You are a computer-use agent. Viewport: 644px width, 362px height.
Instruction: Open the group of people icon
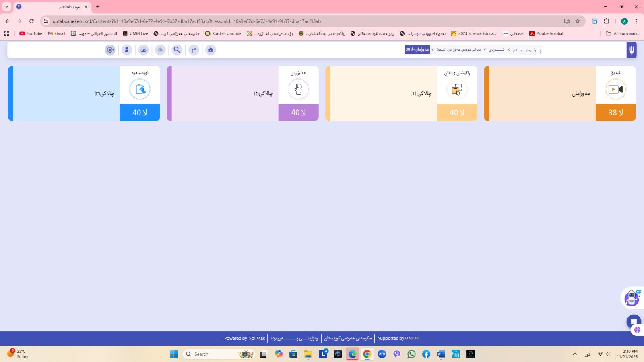[143, 50]
